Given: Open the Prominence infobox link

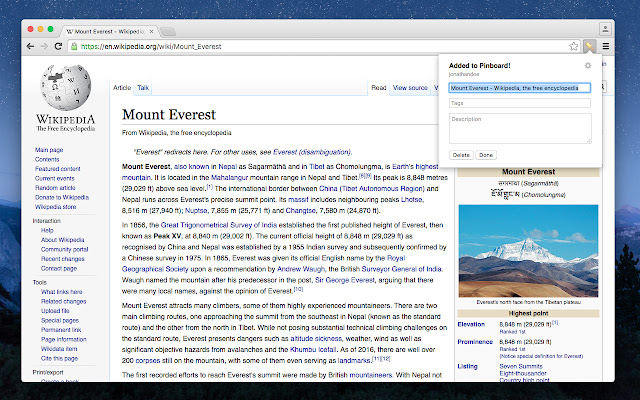Looking at the screenshot, I should click(475, 342).
